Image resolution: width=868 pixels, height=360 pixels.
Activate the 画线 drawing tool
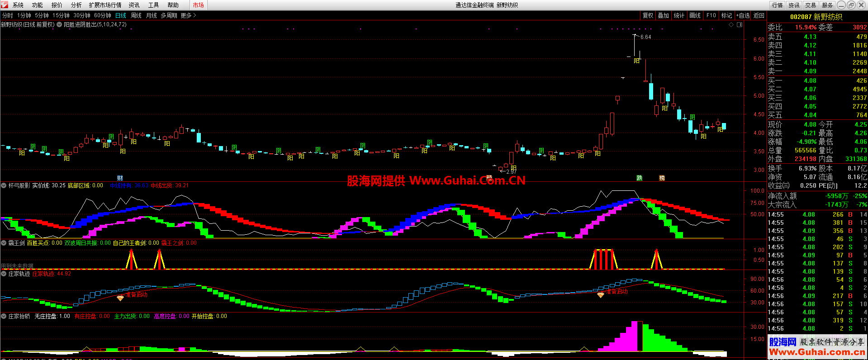pyautogui.click(x=695, y=15)
